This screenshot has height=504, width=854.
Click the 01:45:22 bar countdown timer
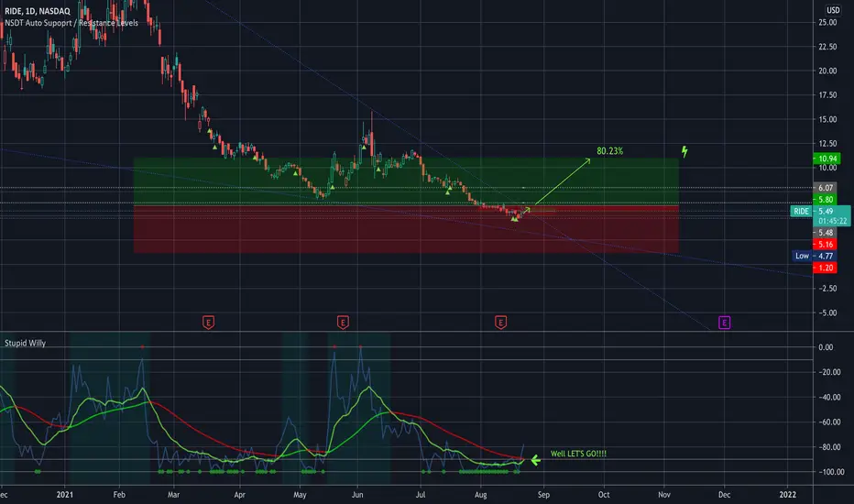click(x=832, y=221)
